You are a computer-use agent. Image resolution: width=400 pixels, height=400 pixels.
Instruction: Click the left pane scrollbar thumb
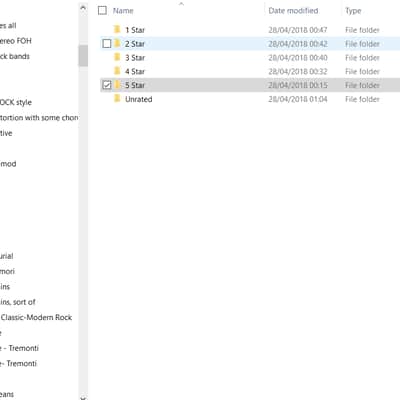tap(83, 55)
